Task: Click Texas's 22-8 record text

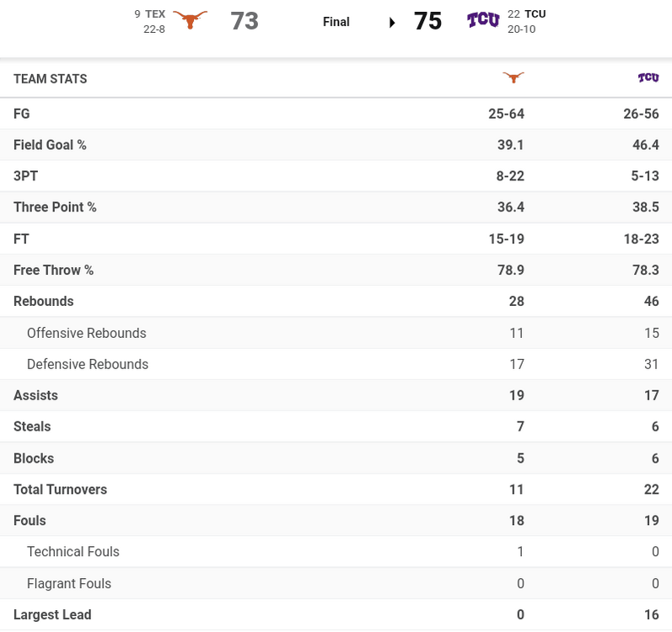Action: coord(154,29)
